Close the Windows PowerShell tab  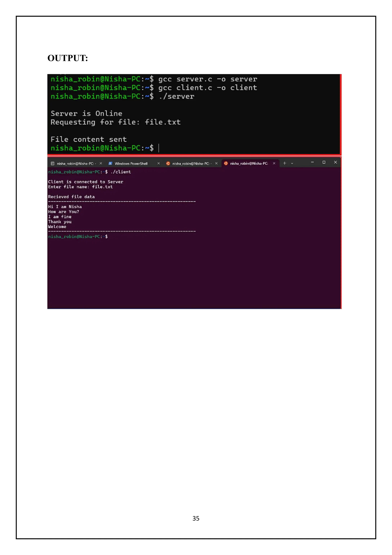[x=159, y=164]
